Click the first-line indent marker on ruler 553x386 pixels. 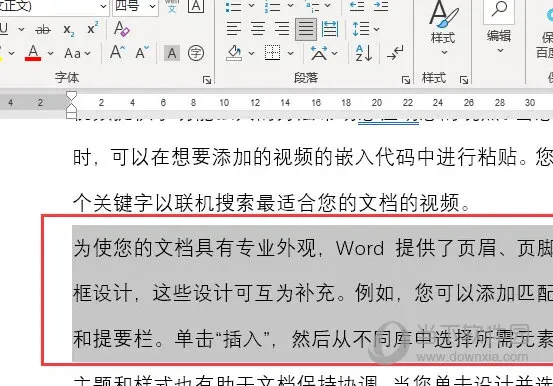pos(72,96)
